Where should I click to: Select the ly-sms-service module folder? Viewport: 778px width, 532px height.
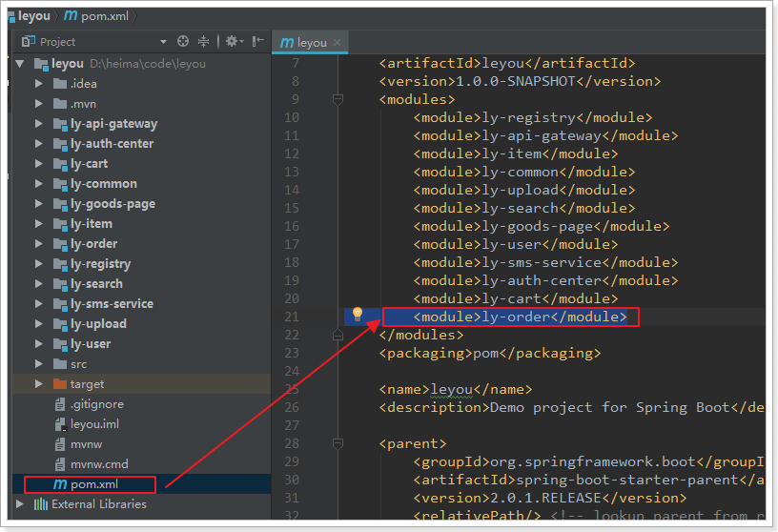(x=112, y=304)
